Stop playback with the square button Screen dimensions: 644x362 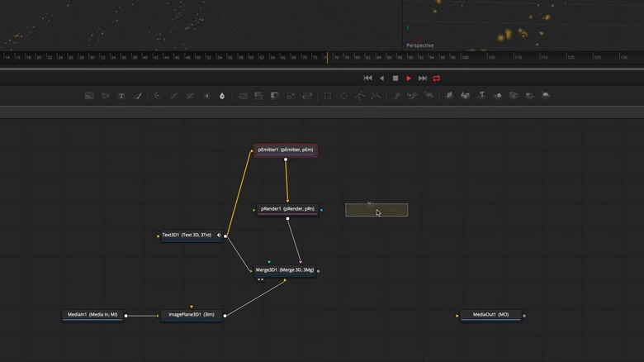point(395,79)
